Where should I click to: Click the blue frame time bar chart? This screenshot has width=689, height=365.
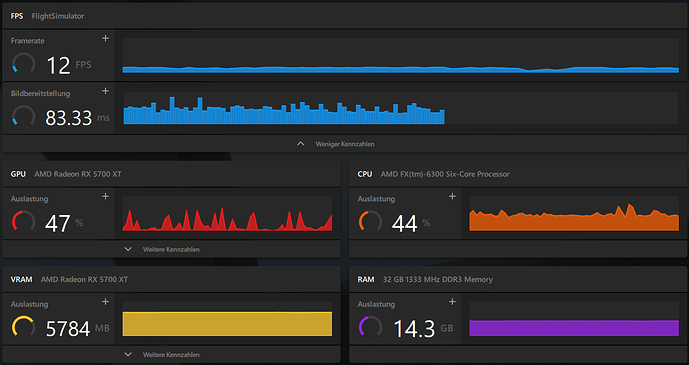point(401,108)
